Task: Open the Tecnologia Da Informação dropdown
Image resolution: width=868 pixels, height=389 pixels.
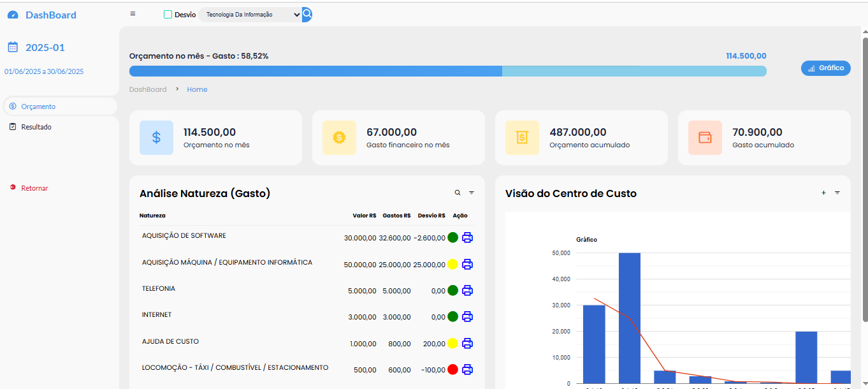Action: click(250, 15)
